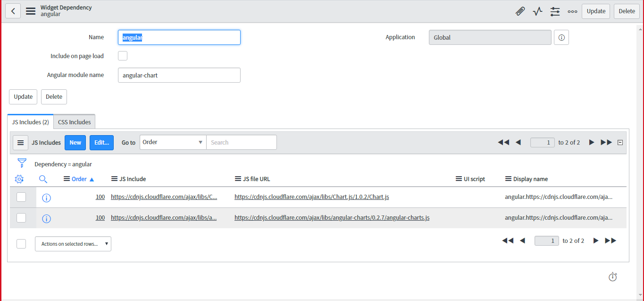Image resolution: width=644 pixels, height=301 pixels.
Task: Switch to the CSS Includes tab
Action: [74, 121]
